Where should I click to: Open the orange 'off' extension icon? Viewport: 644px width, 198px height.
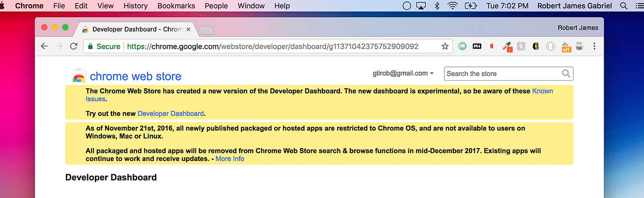click(x=566, y=47)
